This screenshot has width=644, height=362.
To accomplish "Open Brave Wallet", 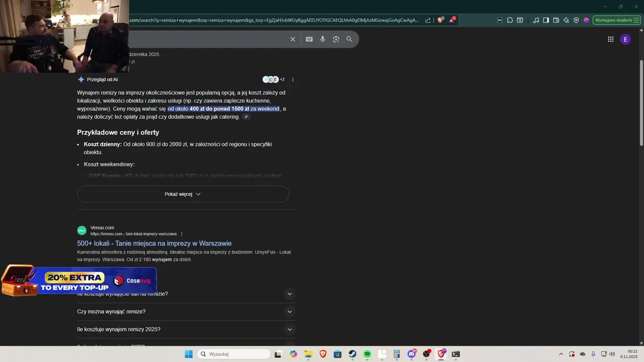I will coord(556,20).
